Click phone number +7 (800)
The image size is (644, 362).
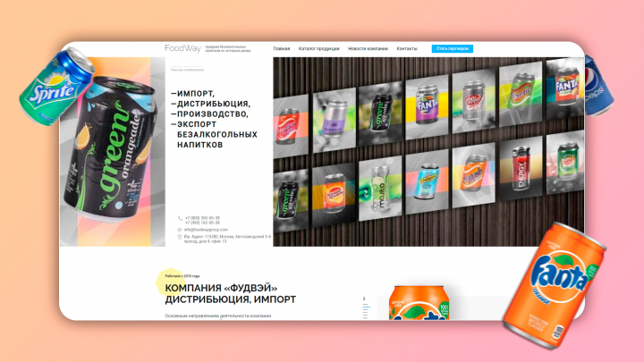(202, 218)
